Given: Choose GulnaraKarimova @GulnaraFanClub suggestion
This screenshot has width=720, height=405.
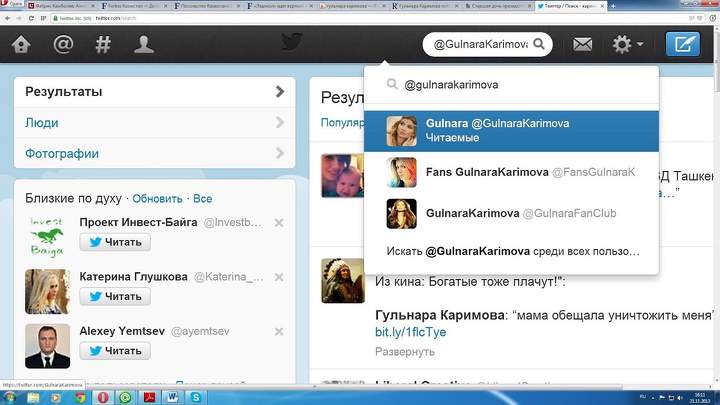Looking at the screenshot, I should (511, 214).
